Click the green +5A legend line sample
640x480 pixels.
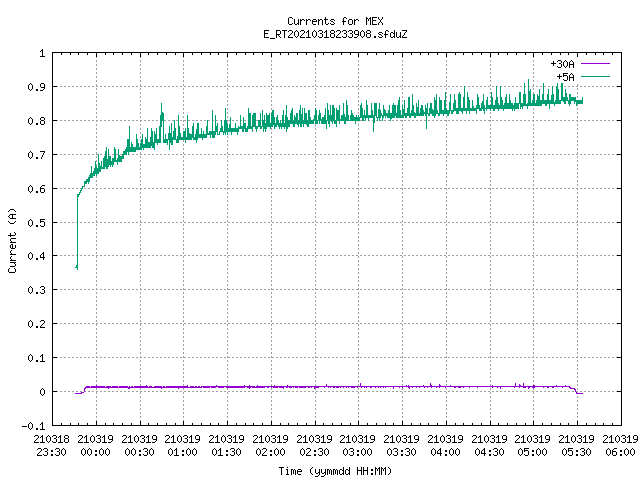click(595, 76)
